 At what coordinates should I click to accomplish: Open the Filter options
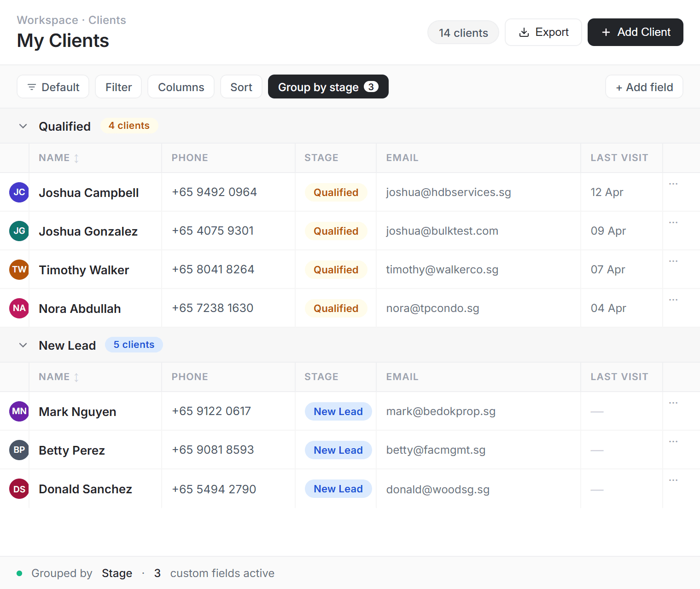[x=118, y=87]
